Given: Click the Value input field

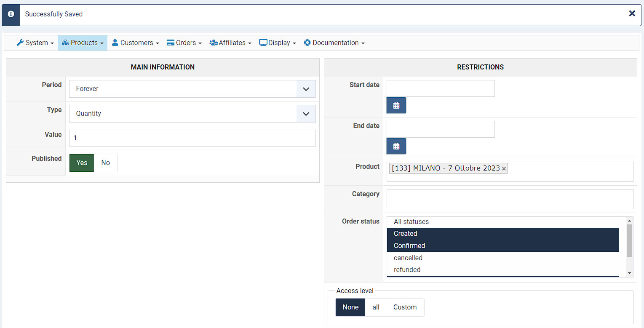Looking at the screenshot, I should pyautogui.click(x=192, y=138).
